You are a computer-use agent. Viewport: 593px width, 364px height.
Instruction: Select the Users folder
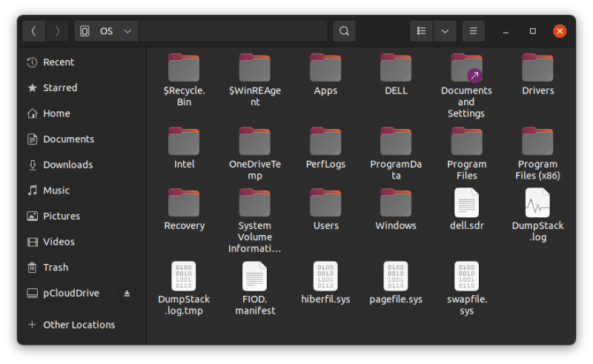(325, 210)
